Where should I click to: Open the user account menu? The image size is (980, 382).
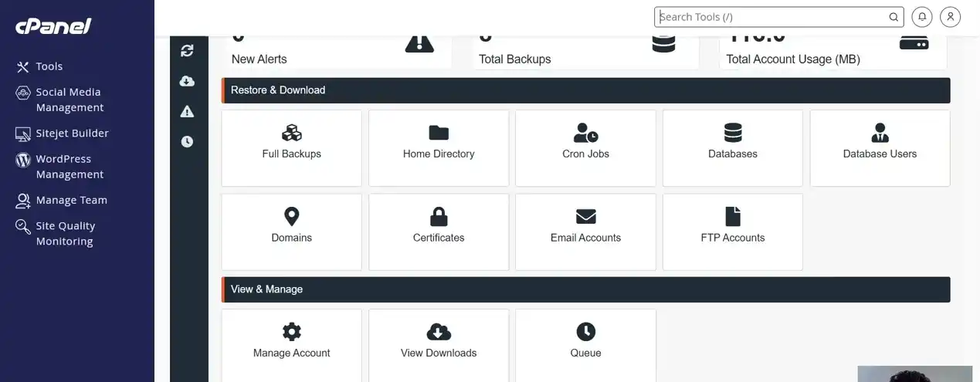[x=950, y=17]
